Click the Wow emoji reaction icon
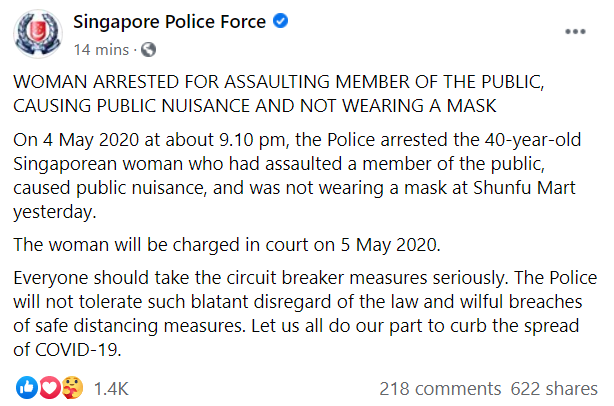Screen dimensions: 614x406 pyautogui.click(x=69, y=387)
